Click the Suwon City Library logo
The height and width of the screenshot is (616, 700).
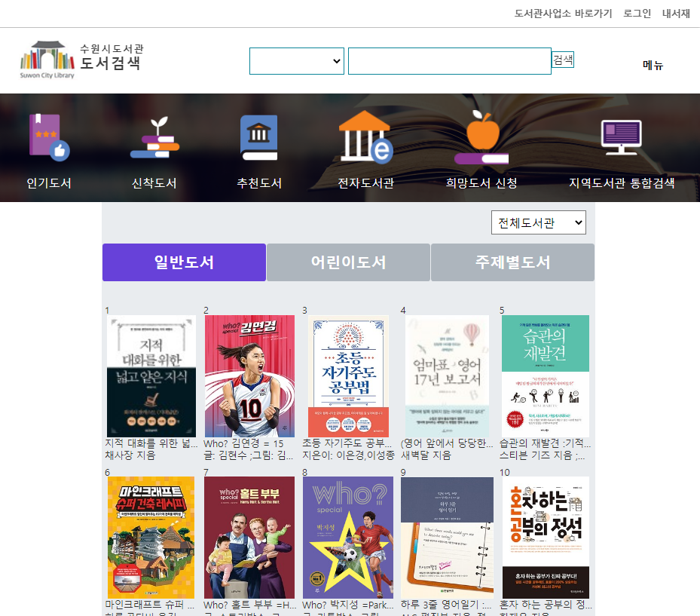pyautogui.click(x=81, y=60)
